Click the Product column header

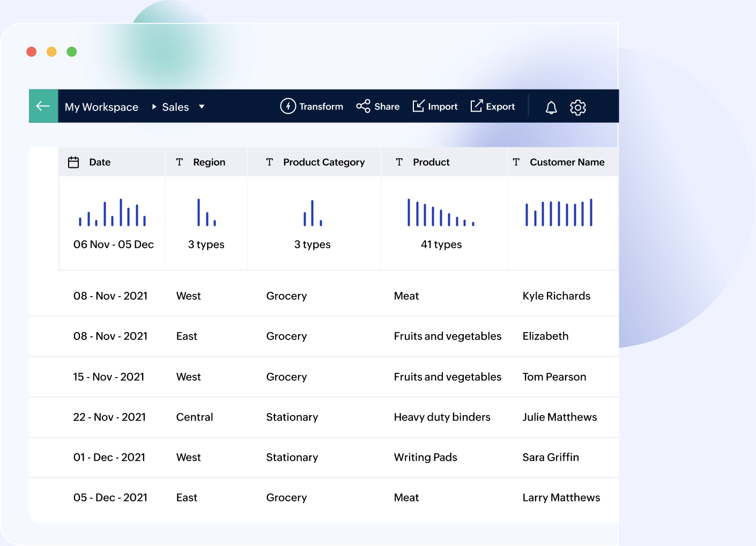tap(431, 162)
